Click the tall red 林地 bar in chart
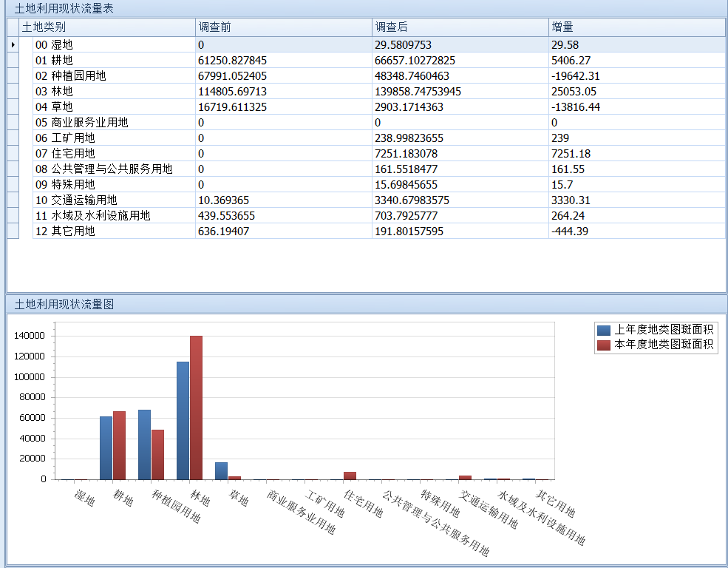 tap(196, 407)
